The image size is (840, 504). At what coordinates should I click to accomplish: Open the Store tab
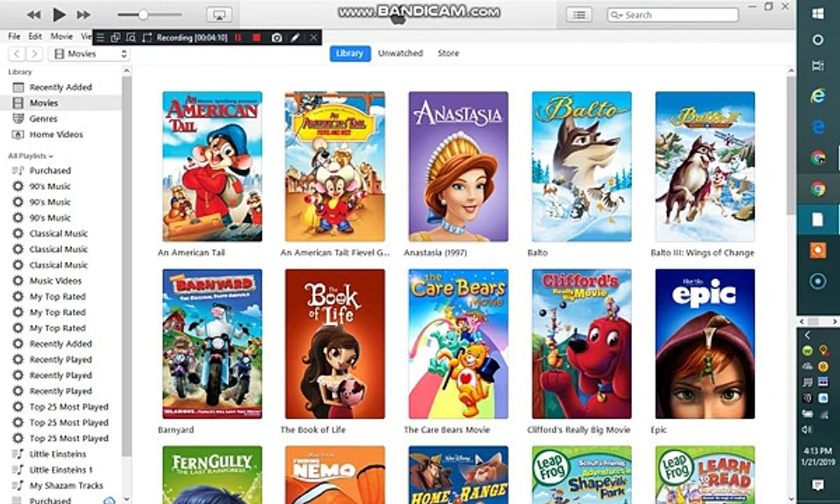pyautogui.click(x=448, y=53)
